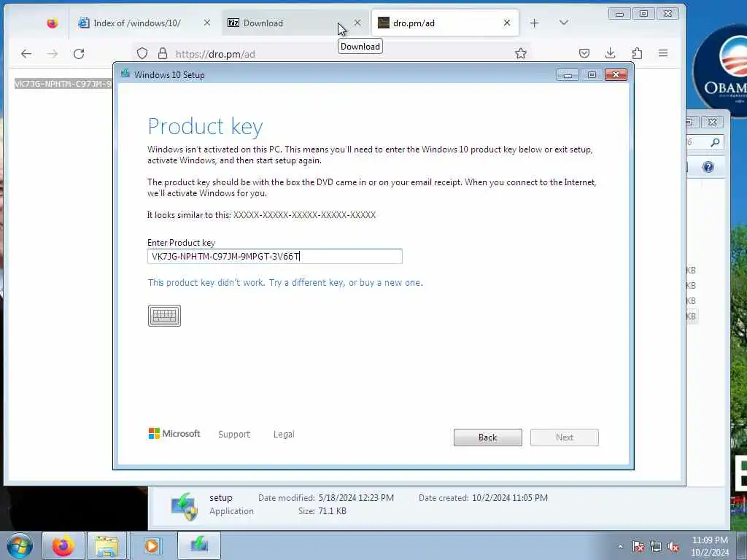Click the Action Center flag tray icon
The image size is (747, 560).
(x=638, y=547)
